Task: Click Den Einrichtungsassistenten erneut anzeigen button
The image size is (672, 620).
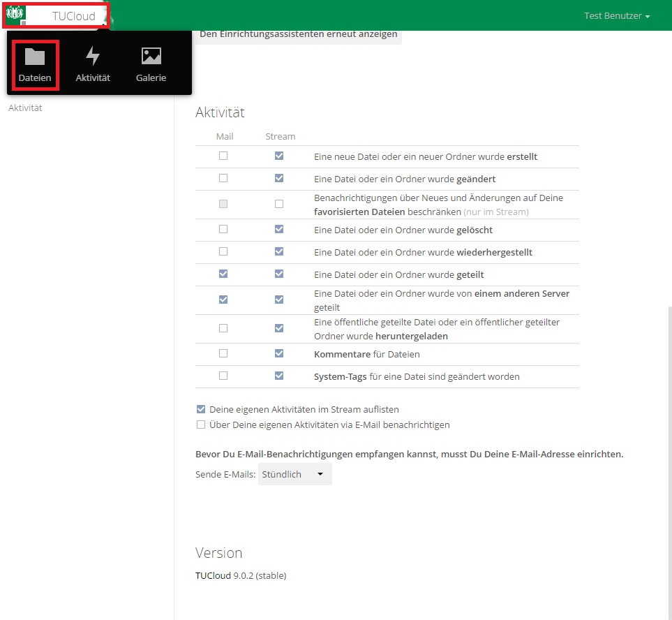Action: (x=299, y=34)
